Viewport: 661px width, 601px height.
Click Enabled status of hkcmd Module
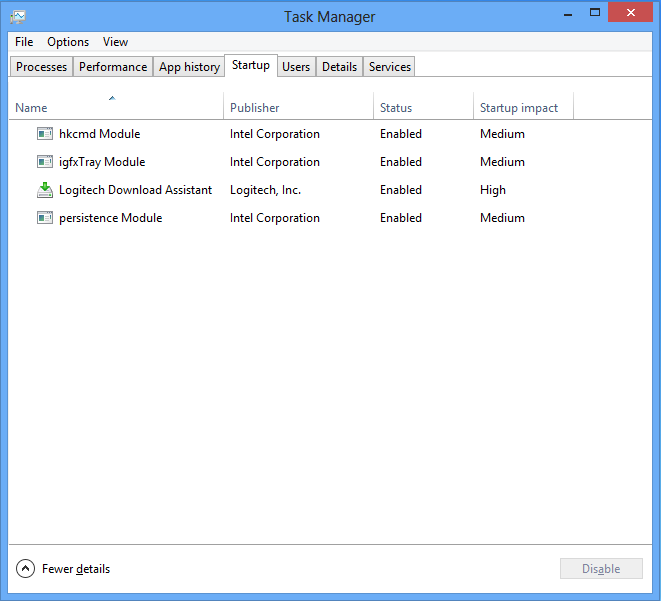click(400, 134)
